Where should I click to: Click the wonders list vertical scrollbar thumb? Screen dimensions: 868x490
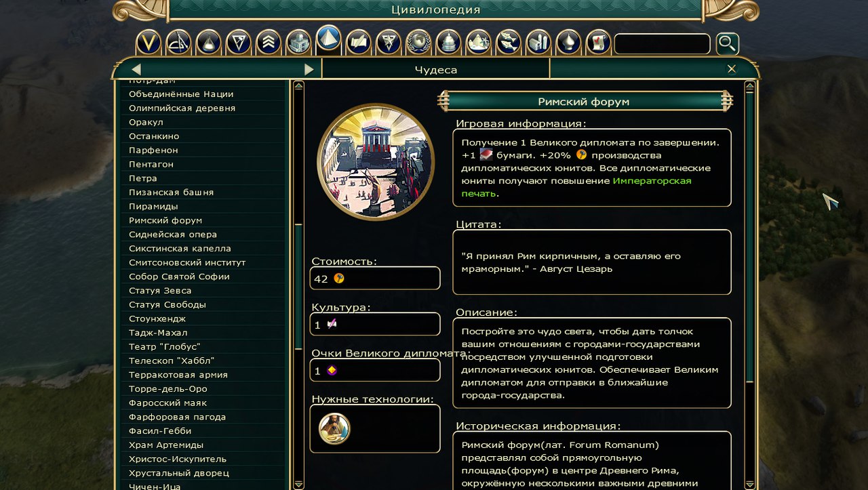[x=298, y=288]
